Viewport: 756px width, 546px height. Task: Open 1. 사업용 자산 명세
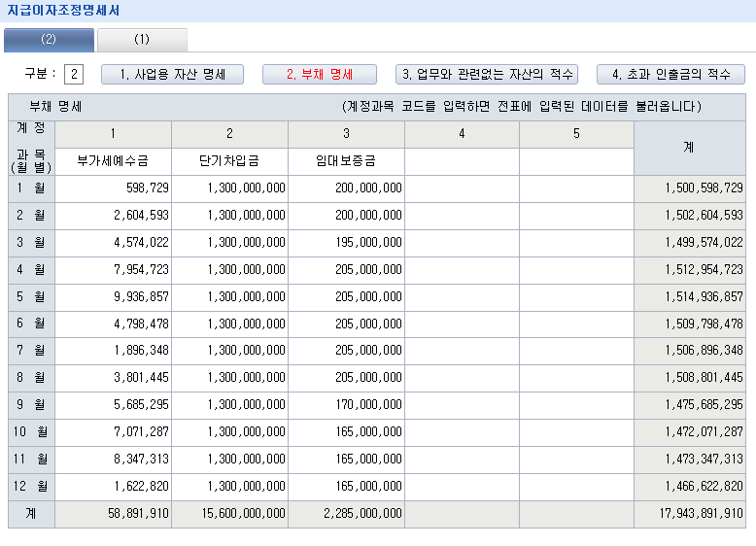pyautogui.click(x=172, y=75)
